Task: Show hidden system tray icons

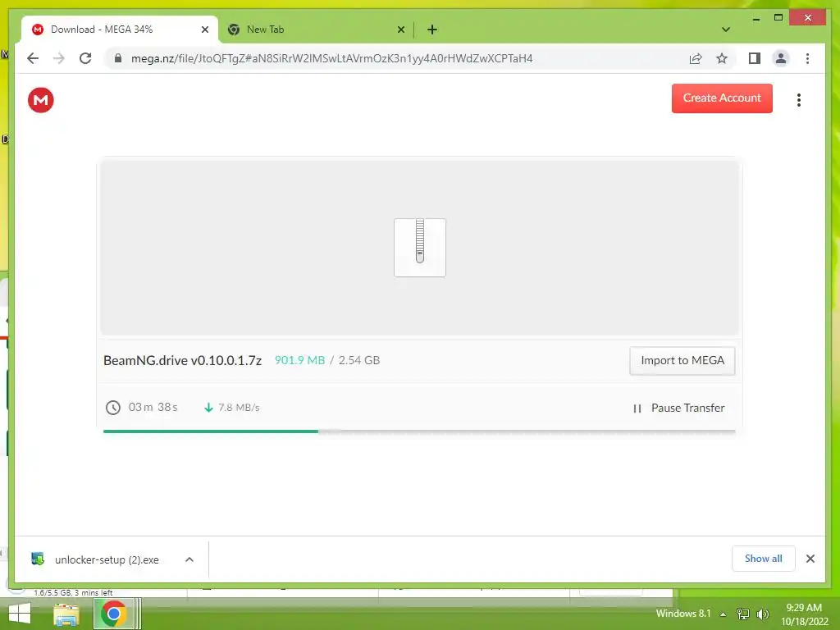Action: pyautogui.click(x=723, y=614)
